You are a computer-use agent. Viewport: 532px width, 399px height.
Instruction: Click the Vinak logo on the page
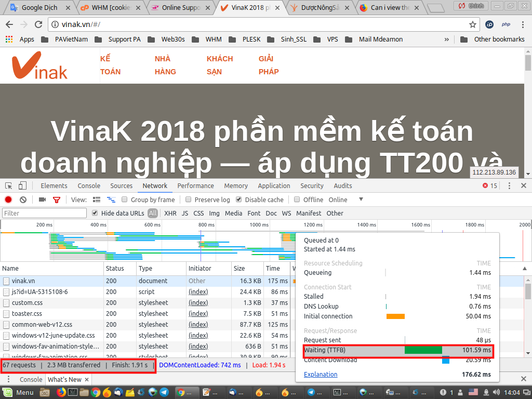39,65
